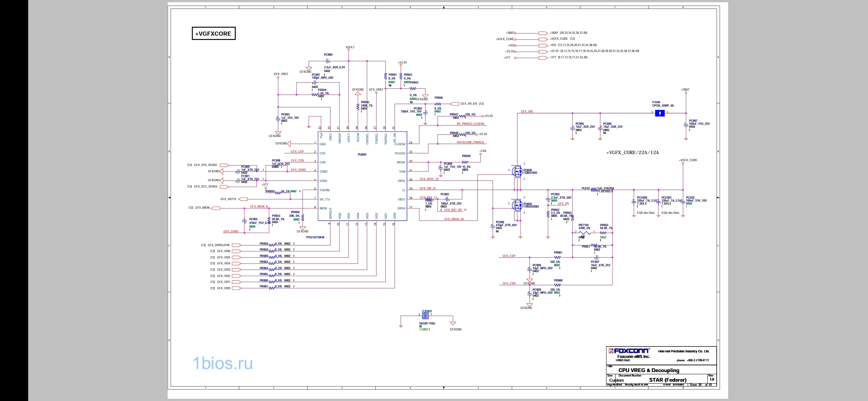Click the +VGFX_CORE/22A/12A annotation text
This screenshot has width=868, height=401.
click(x=632, y=153)
